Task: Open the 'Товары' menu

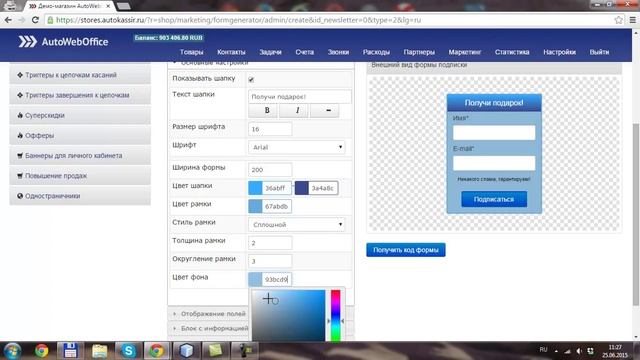Action: [191, 52]
